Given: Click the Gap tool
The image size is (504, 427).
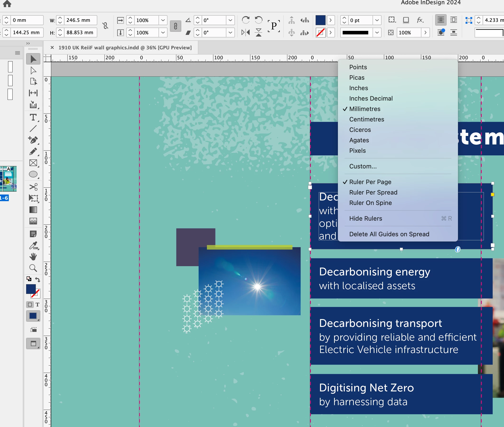Looking at the screenshot, I should tap(33, 93).
